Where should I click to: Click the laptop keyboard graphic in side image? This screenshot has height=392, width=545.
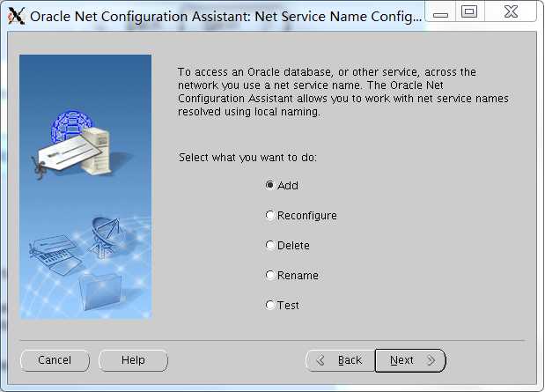[54, 254]
